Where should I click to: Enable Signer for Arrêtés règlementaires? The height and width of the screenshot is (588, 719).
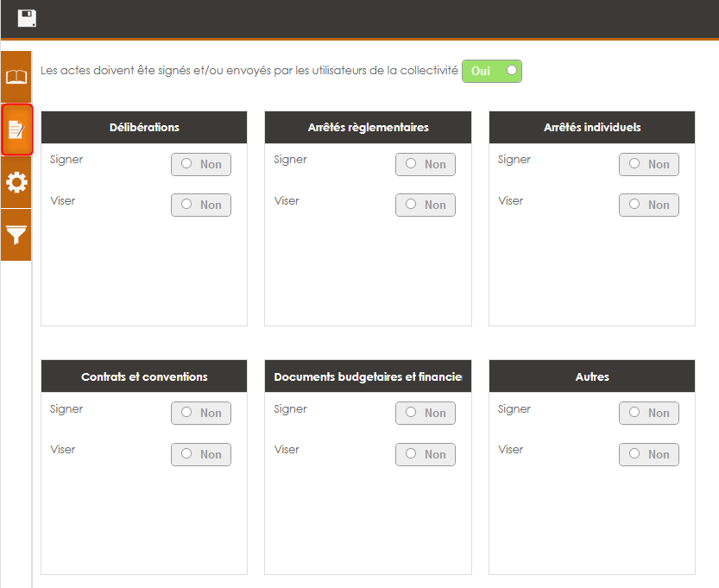tap(425, 164)
